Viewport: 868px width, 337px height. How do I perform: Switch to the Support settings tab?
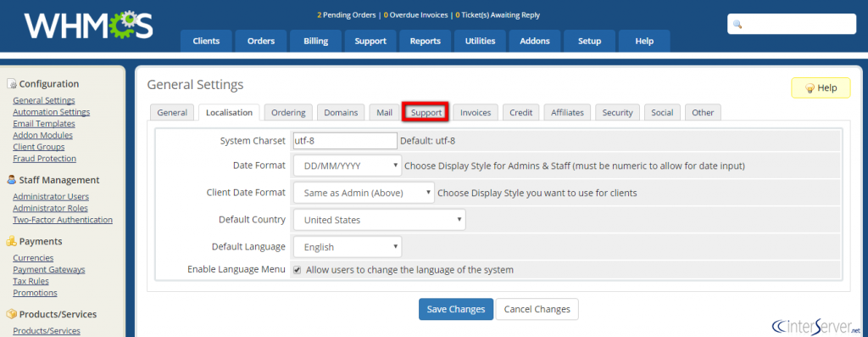tap(426, 113)
